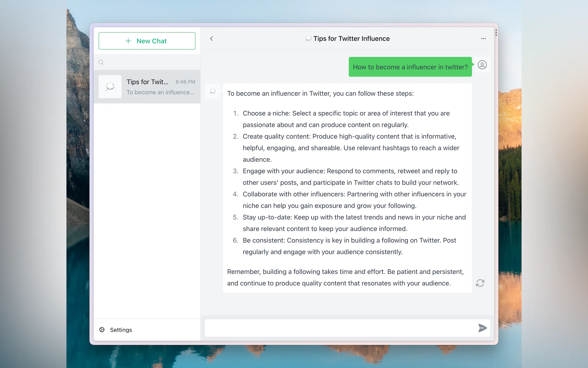Focus the message input field
Screen dimensions: 588x368
[340, 328]
